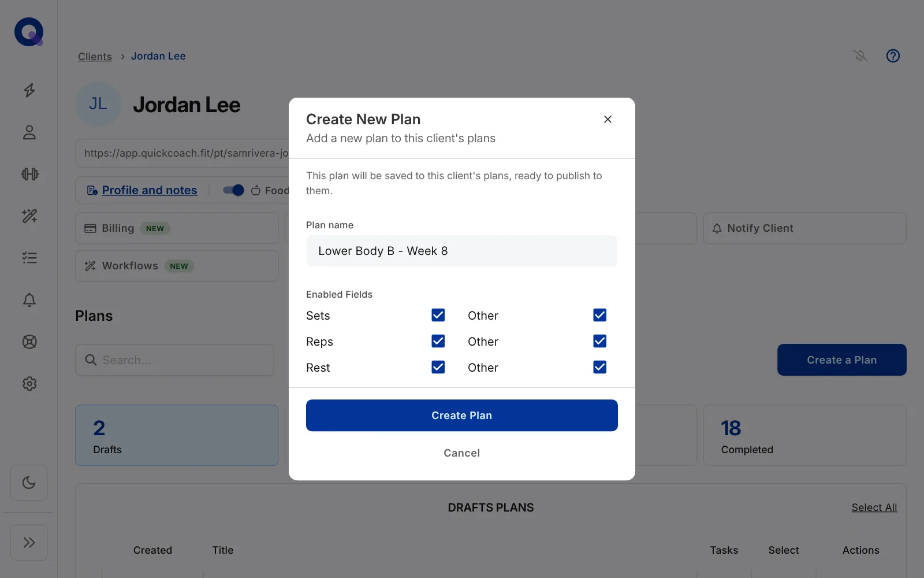924x578 pixels.
Task: Click the plans Search field
Action: [174, 360]
